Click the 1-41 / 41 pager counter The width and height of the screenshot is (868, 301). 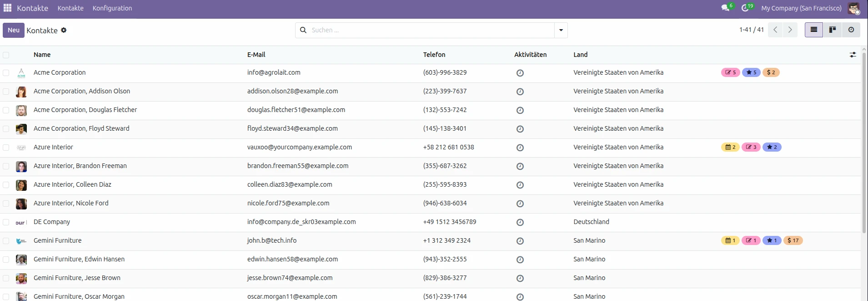[752, 30]
